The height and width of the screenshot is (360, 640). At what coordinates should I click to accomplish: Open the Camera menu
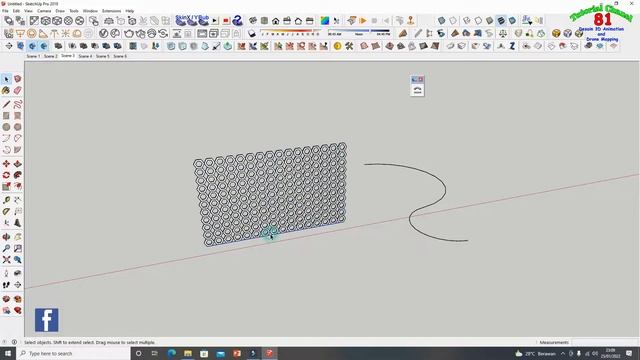pos(44,11)
